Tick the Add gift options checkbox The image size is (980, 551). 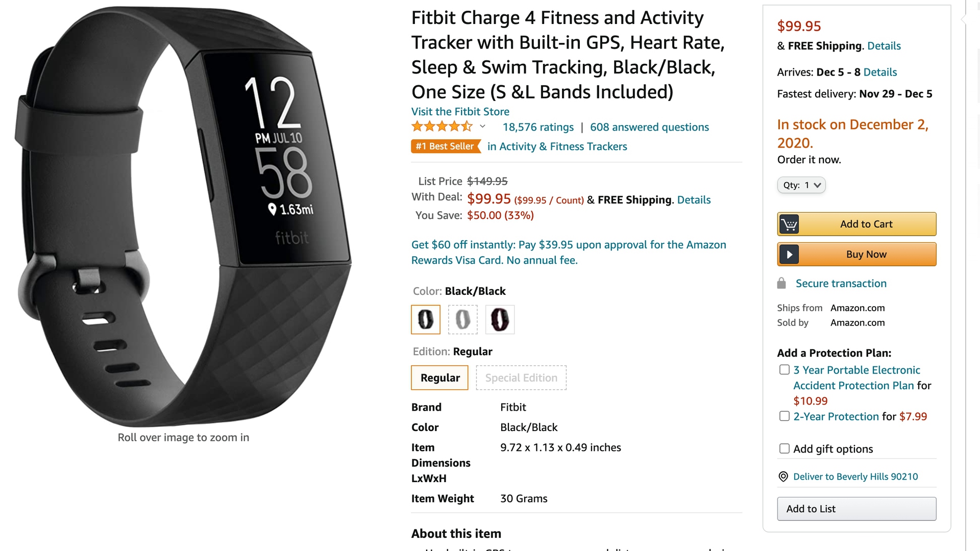point(785,448)
